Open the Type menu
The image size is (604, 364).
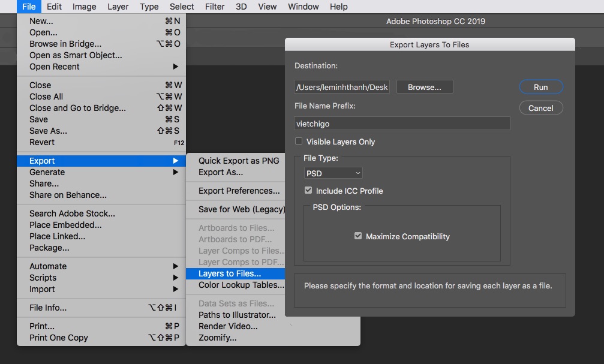tap(149, 7)
